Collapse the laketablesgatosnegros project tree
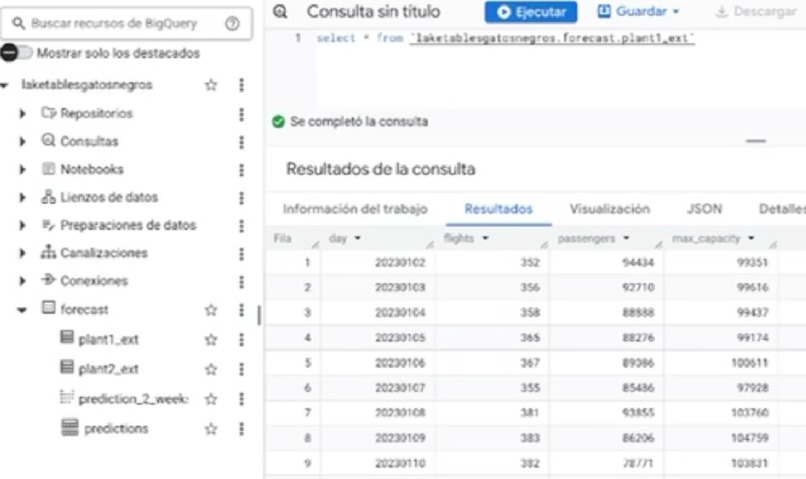806x479 pixels. [x=5, y=85]
